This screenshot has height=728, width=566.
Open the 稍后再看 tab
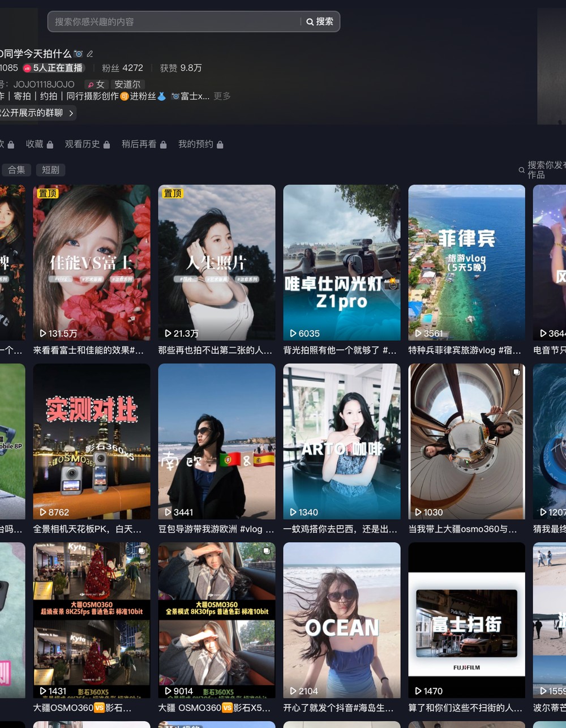[x=139, y=144]
